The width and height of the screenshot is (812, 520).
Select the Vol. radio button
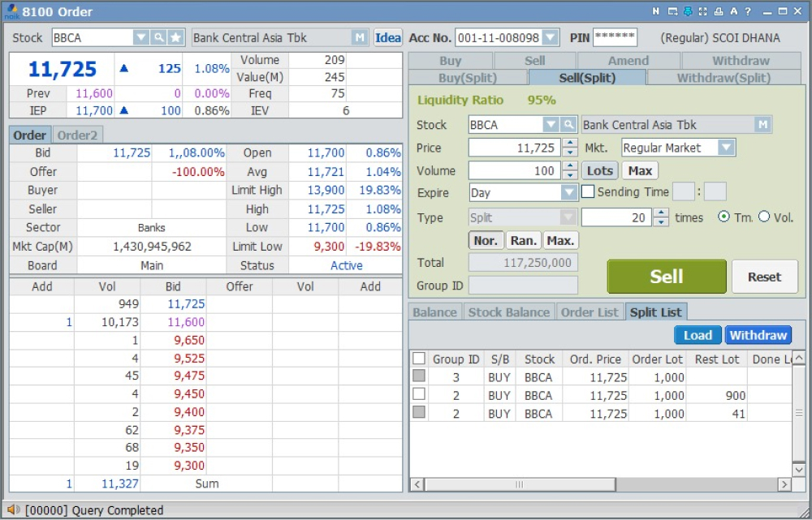point(763,217)
